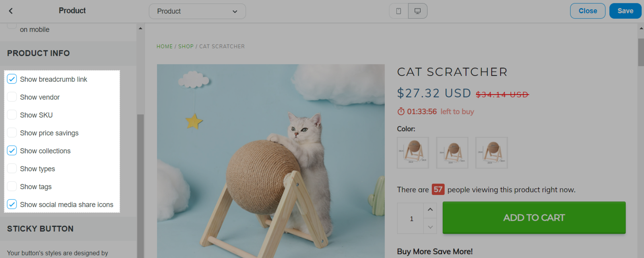This screenshot has height=258, width=644.
Task: Go to Home breadcrumb link
Action: tap(164, 46)
